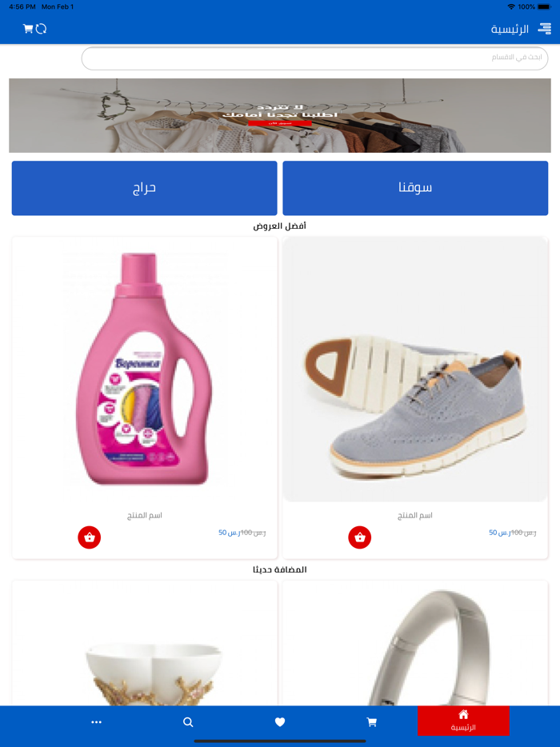The image size is (560, 747).
Task: Tap the red shop-now button on banner
Action: [280, 123]
